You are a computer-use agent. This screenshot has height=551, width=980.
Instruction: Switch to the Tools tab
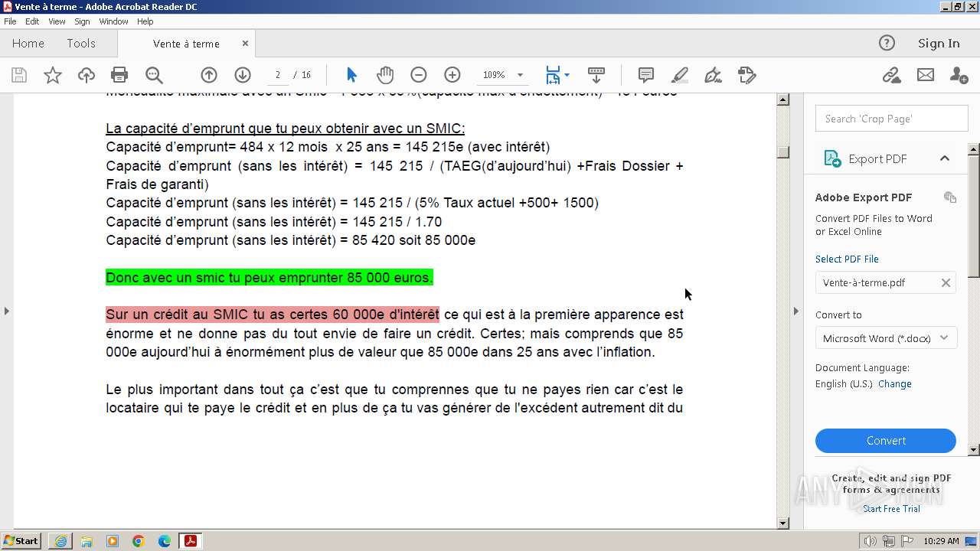[81, 44]
